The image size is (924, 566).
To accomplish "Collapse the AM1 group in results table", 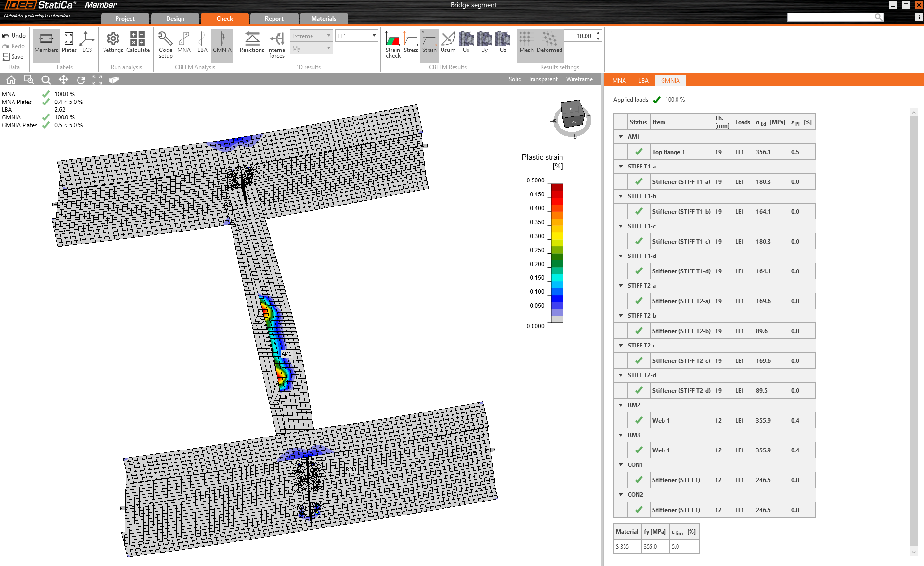I will click(x=621, y=137).
